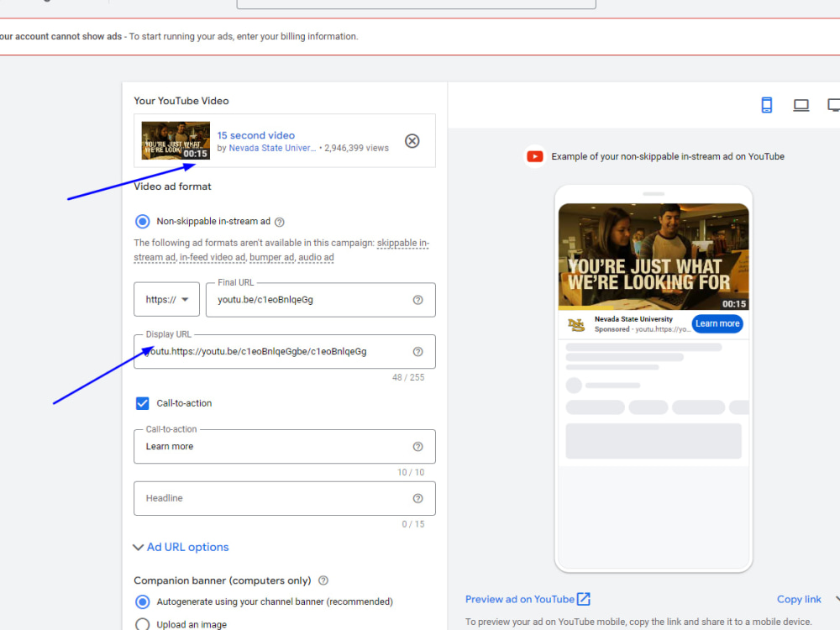This screenshot has height=630, width=840.
Task: Click the selected video thumbnail
Action: (x=176, y=140)
